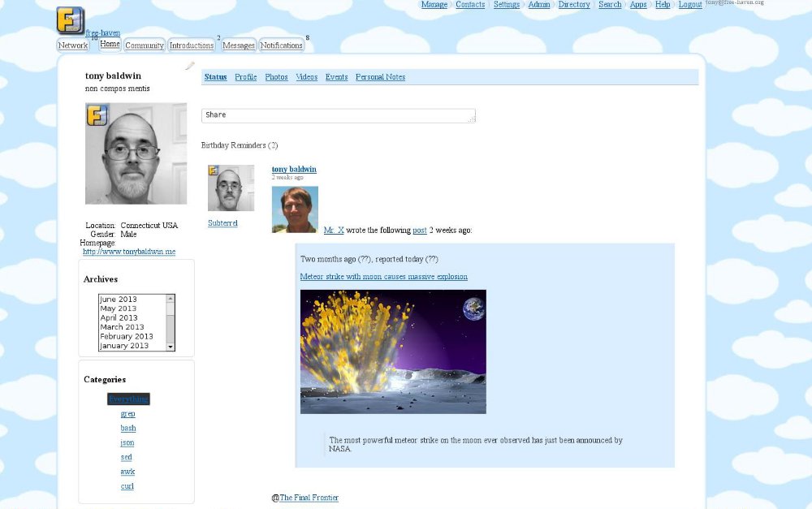Image resolution: width=812 pixels, height=509 pixels.
Task: Click the Archives list scroll up arrow
Action: coord(170,298)
